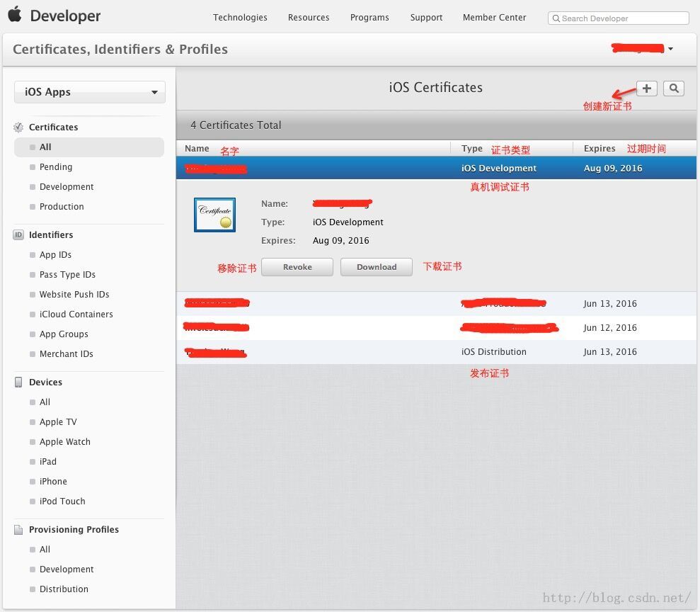700x612 pixels.
Task: Open the account name dropdown arrow
Action: [670, 49]
